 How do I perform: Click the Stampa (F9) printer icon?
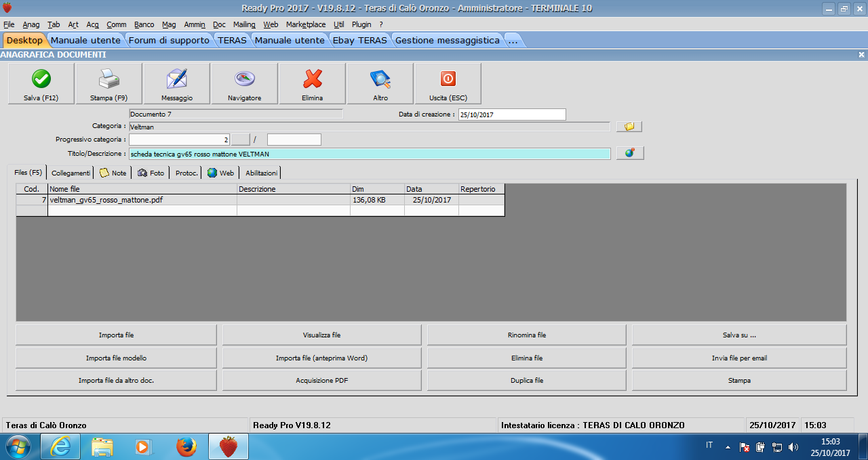pyautogui.click(x=109, y=79)
